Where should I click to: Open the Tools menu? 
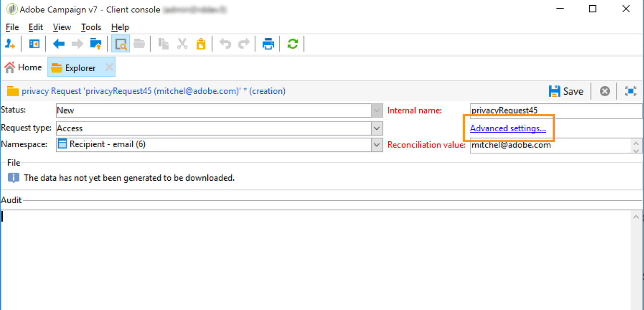[x=91, y=27]
